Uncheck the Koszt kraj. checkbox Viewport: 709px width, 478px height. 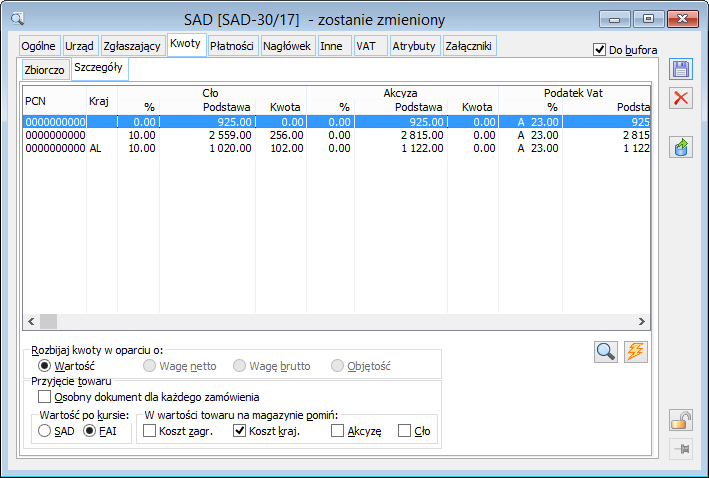239,431
